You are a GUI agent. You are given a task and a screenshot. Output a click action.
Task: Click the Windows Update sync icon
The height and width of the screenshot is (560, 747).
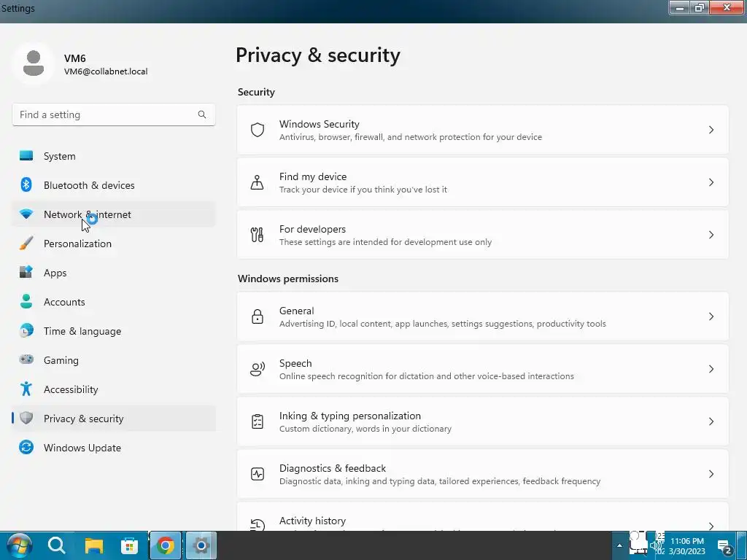26,447
